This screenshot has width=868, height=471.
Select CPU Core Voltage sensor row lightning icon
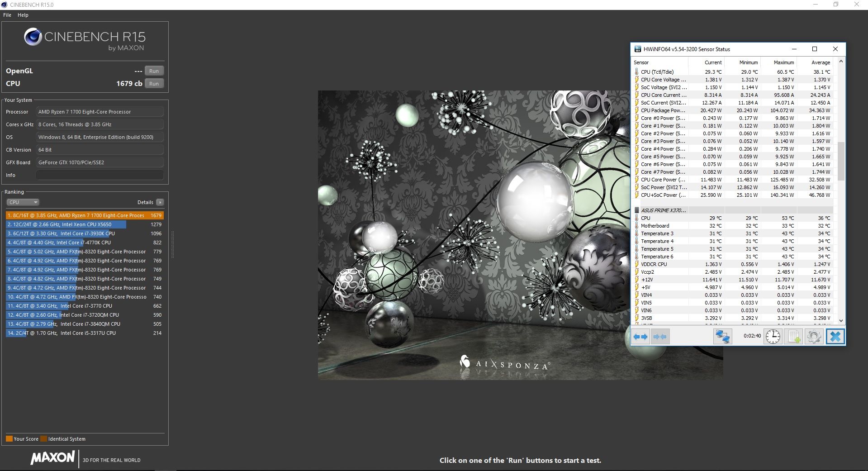(637, 80)
